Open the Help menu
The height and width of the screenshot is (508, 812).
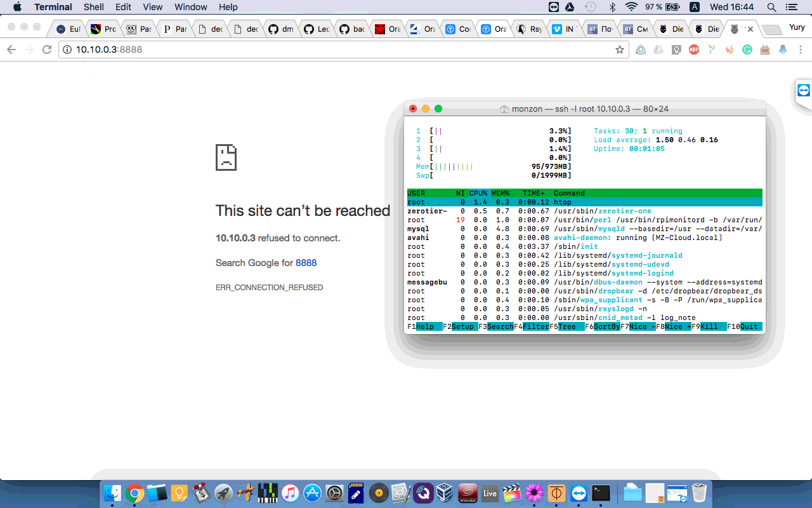[x=228, y=7]
